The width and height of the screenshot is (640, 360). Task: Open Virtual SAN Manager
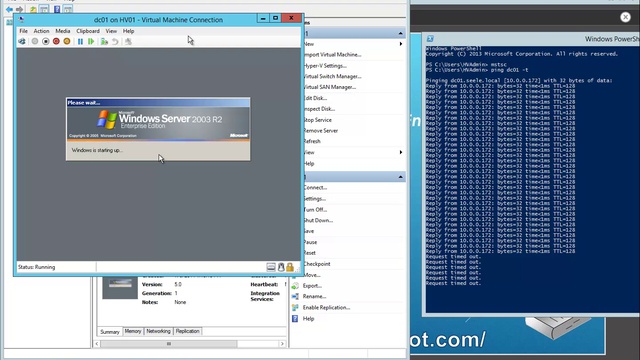(x=330, y=87)
